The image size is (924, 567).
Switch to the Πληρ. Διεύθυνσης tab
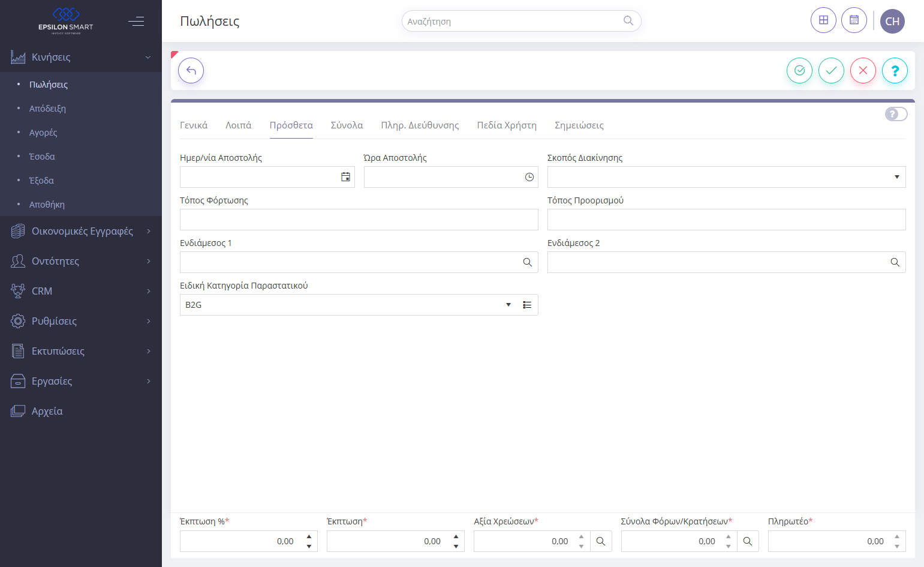[x=420, y=125]
